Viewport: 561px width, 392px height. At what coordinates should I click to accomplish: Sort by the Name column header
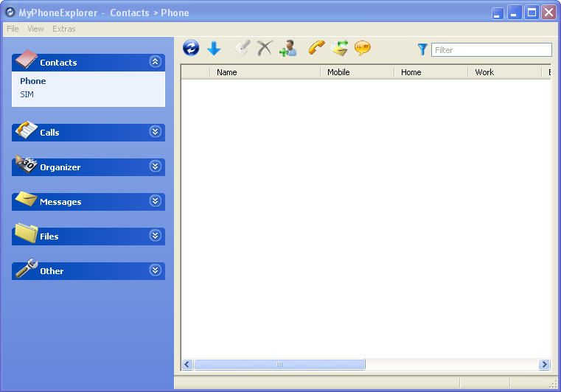265,72
